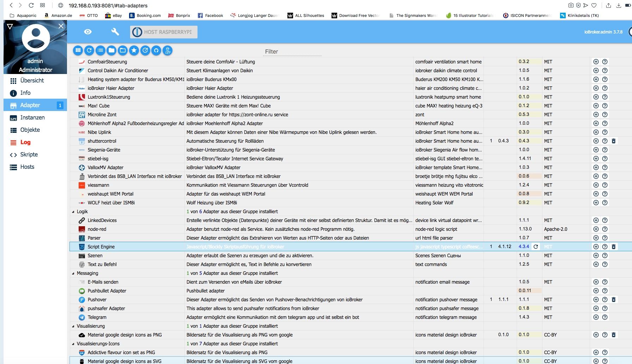Add an instance of the Telegram adapter
This screenshot has height=364, width=632.
coord(596,317)
